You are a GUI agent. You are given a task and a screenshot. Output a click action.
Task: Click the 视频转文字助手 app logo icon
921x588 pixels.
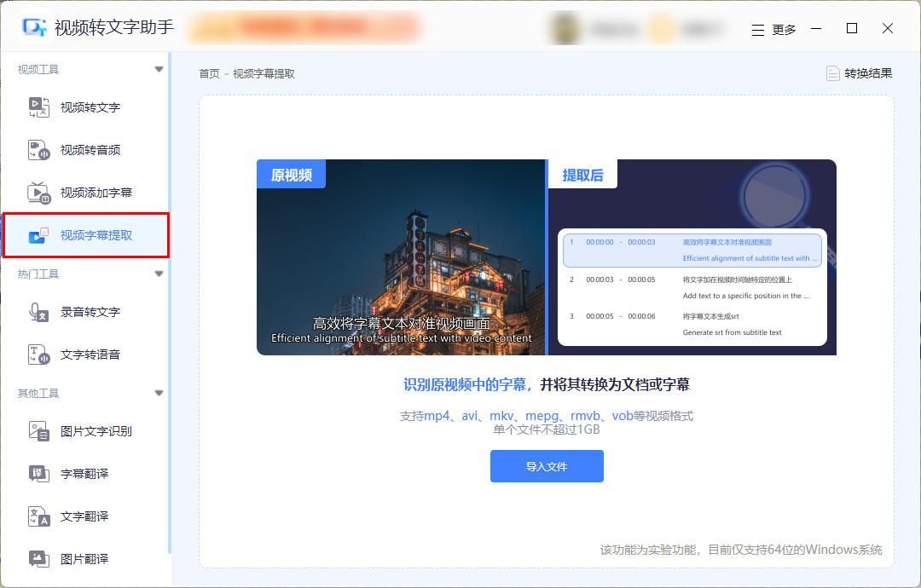click(34, 27)
